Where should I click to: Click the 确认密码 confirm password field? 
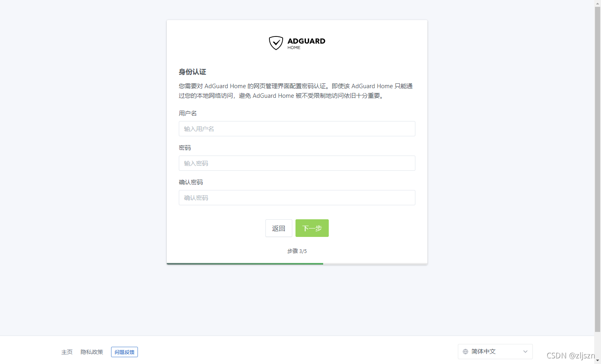(297, 198)
